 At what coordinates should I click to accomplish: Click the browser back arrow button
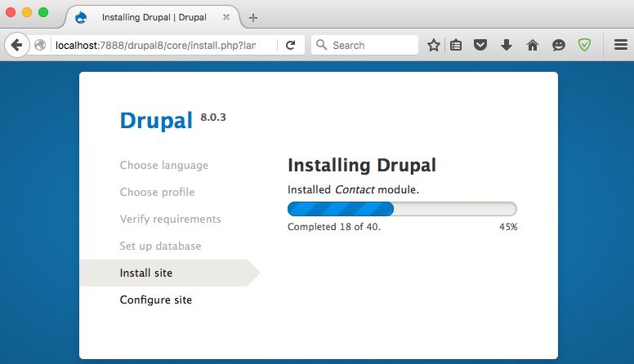17,45
